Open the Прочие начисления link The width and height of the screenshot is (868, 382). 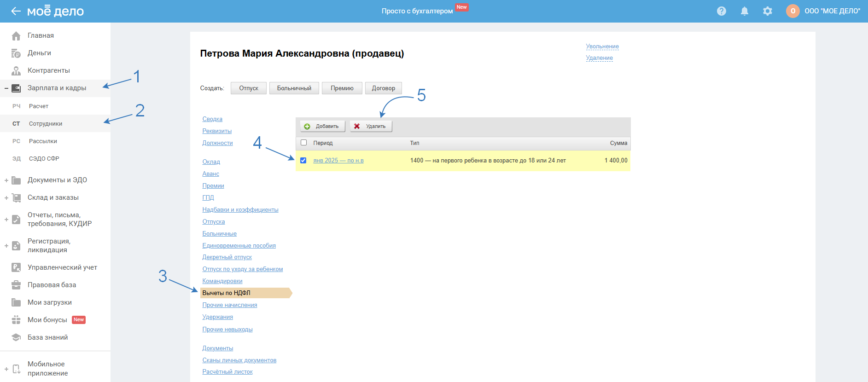click(x=230, y=305)
